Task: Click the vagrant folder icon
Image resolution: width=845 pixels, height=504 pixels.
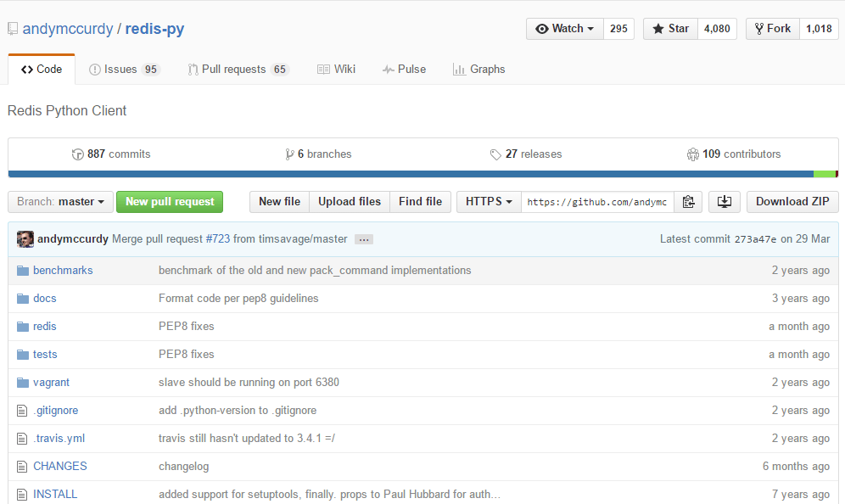Action: coord(23,383)
